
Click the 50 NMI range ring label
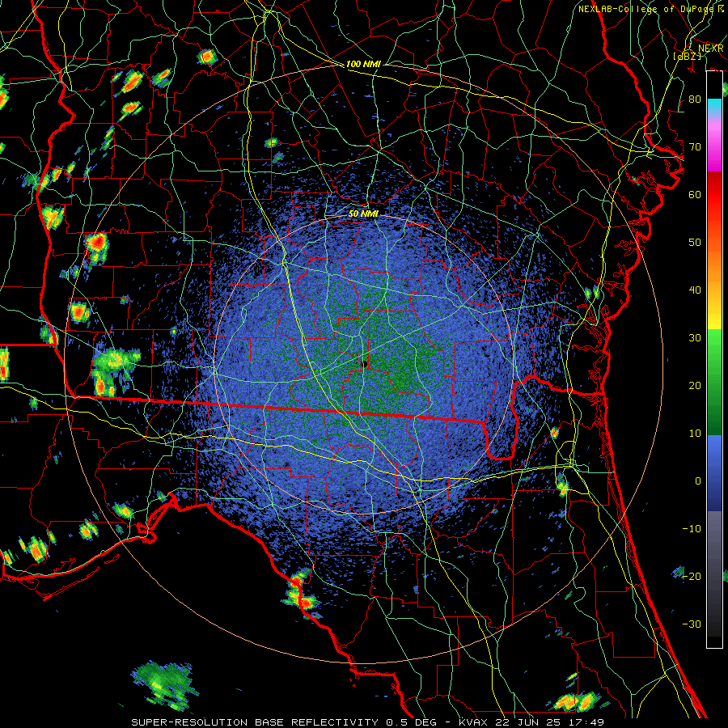point(363,214)
